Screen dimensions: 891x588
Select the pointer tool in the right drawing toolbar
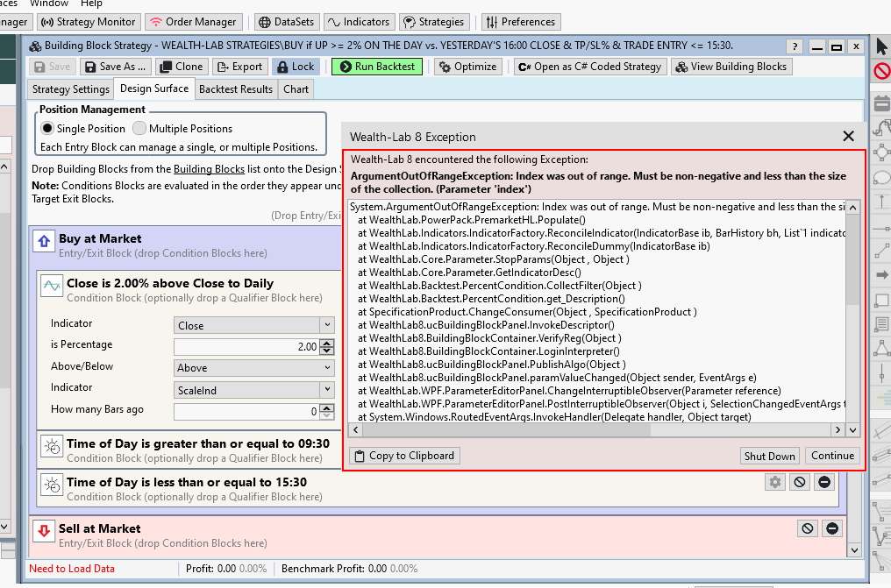[882, 46]
